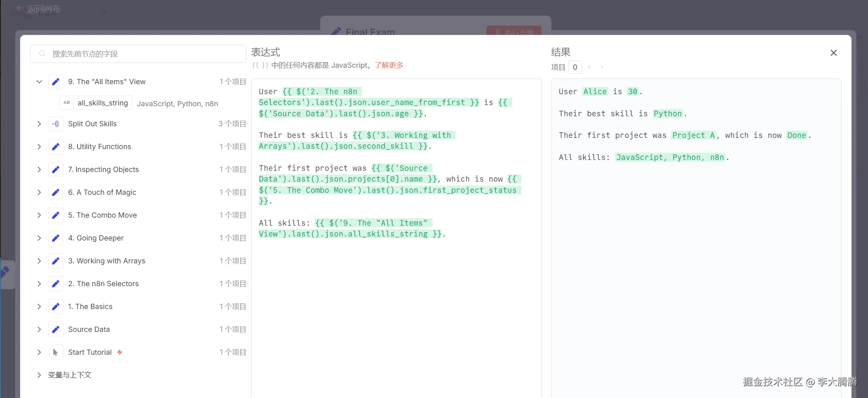
Task: Expand the 8. Utility Functions node
Action: pos(39,147)
